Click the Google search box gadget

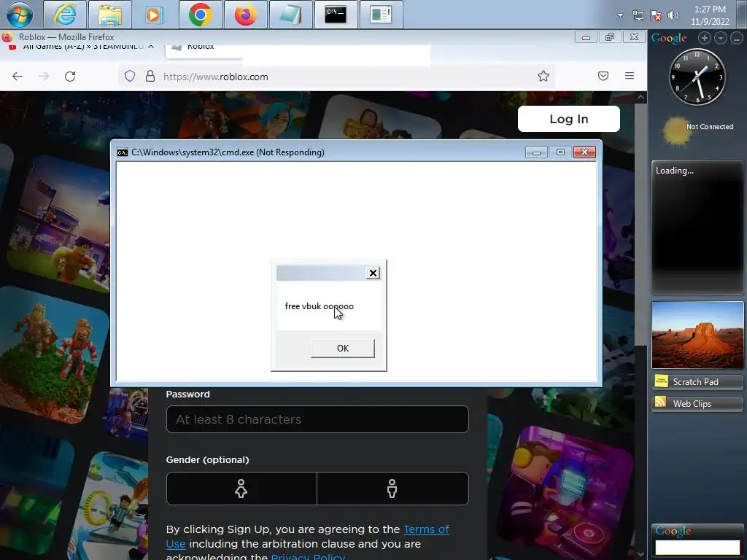tap(697, 547)
